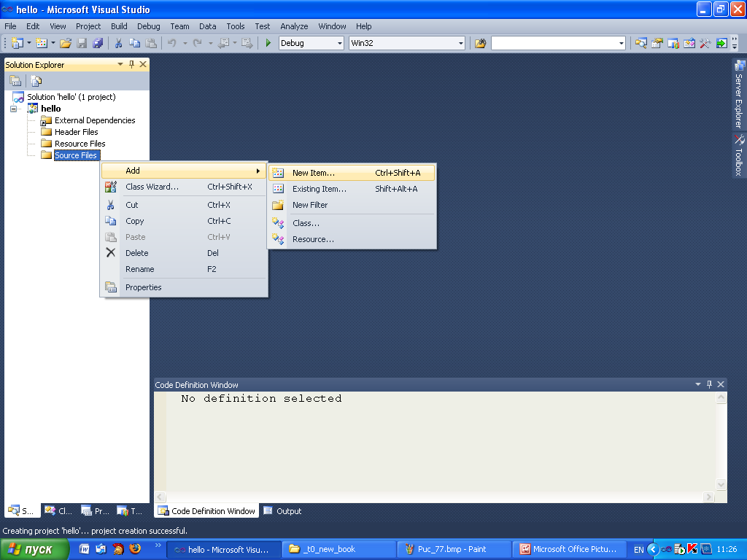
Task: Open the Server Explorer side tab
Action: click(739, 94)
